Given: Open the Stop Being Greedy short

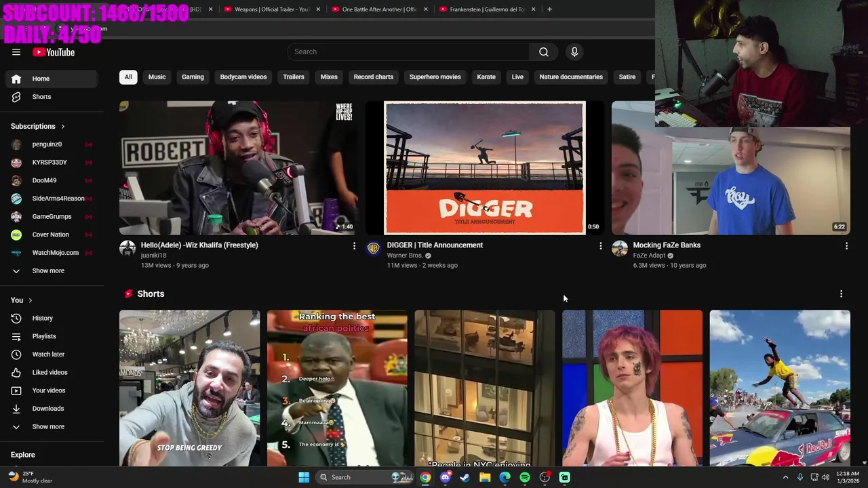Looking at the screenshot, I should tap(189, 388).
